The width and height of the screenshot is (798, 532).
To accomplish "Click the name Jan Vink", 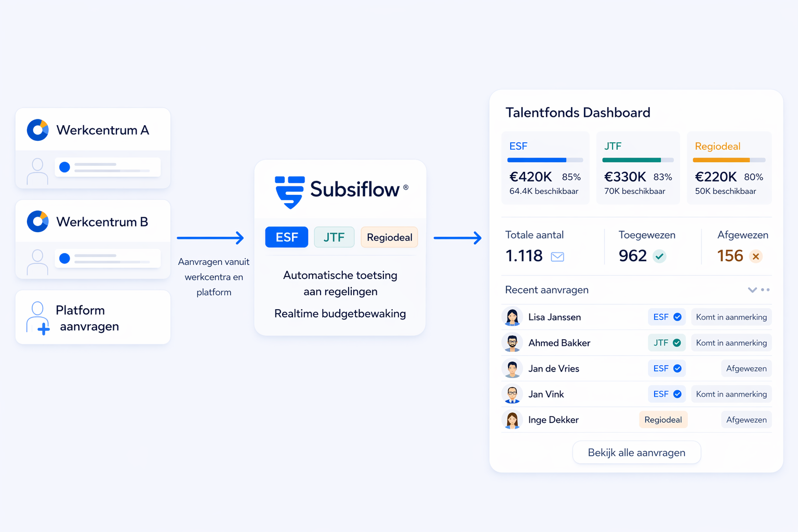I will [x=546, y=394].
